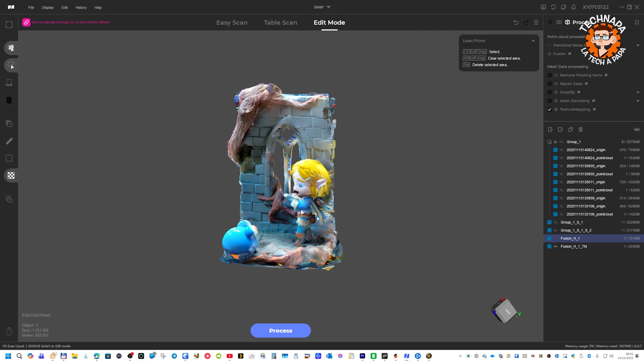Click the checkerboard texture display icon

point(11,175)
